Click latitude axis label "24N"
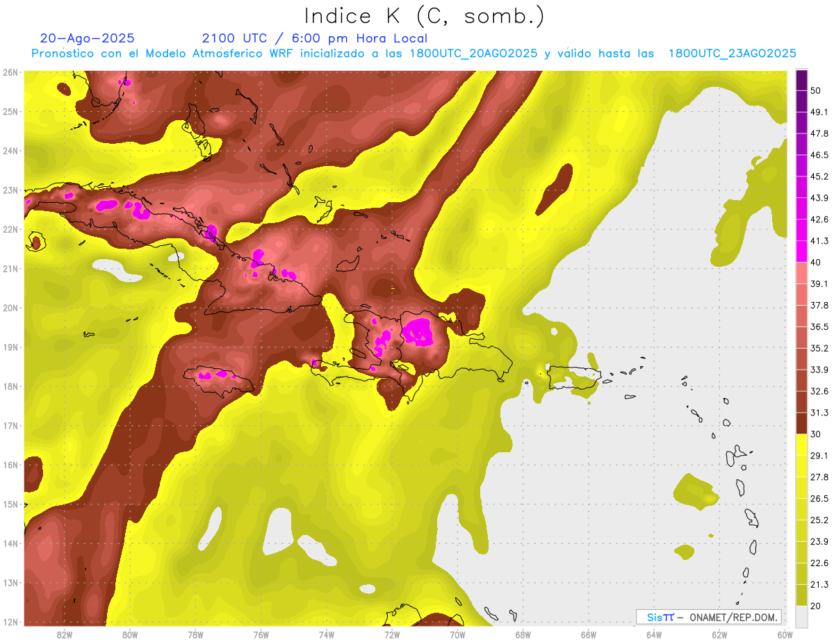This screenshot has height=644, width=834. (x=10, y=151)
